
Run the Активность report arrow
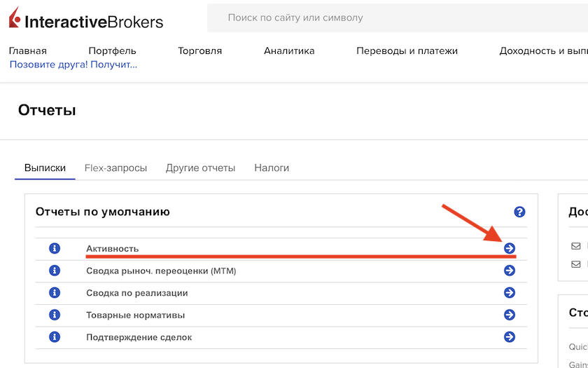(510, 248)
